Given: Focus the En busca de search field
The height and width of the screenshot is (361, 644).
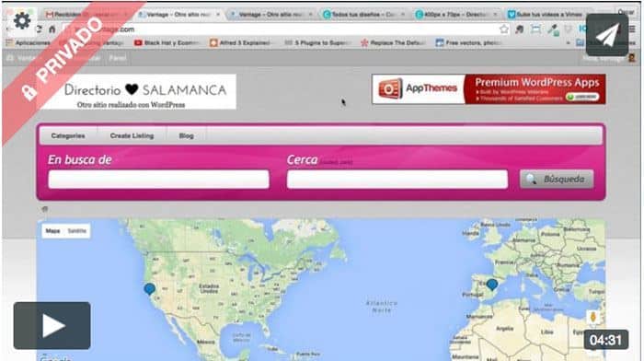Looking at the screenshot, I should pos(158,180).
